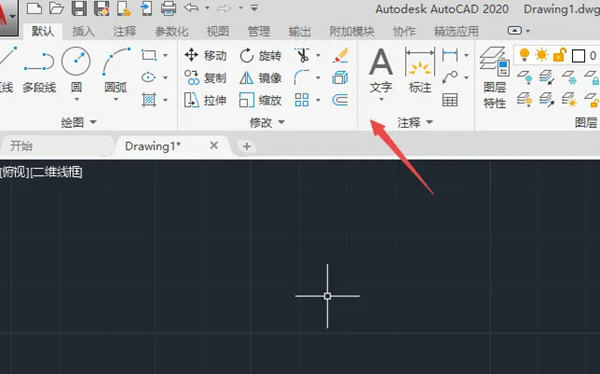Click the multileader icon

(450, 77)
